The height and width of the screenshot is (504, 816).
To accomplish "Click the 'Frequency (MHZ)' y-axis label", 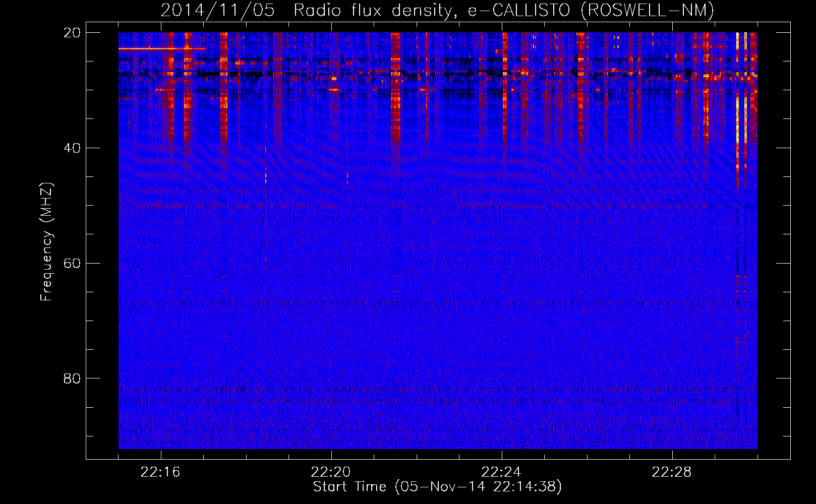I will click(46, 241).
